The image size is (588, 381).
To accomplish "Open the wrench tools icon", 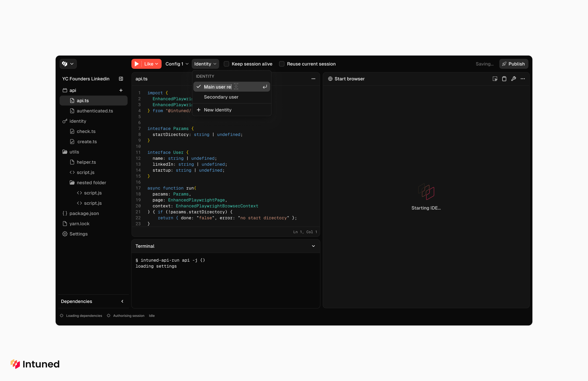I will pyautogui.click(x=513, y=79).
